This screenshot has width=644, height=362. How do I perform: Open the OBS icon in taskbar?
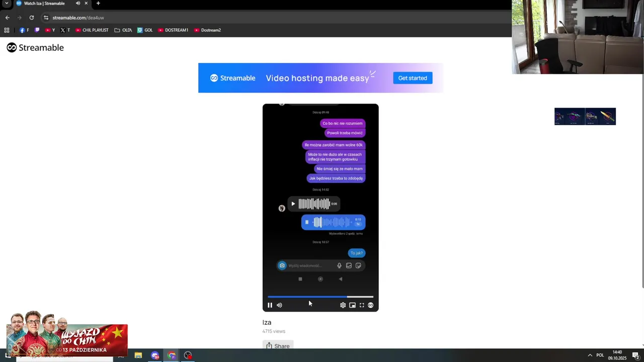pyautogui.click(x=188, y=355)
